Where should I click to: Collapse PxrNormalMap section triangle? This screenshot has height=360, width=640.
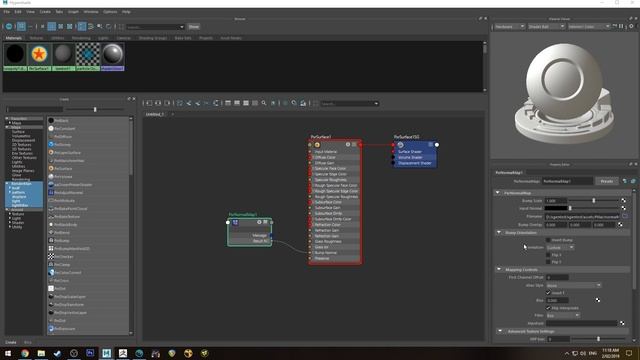(498, 192)
